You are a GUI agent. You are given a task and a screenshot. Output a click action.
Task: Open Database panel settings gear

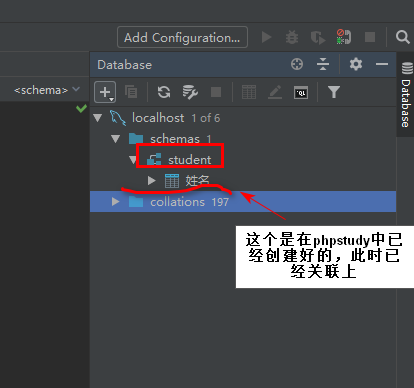coord(356,64)
